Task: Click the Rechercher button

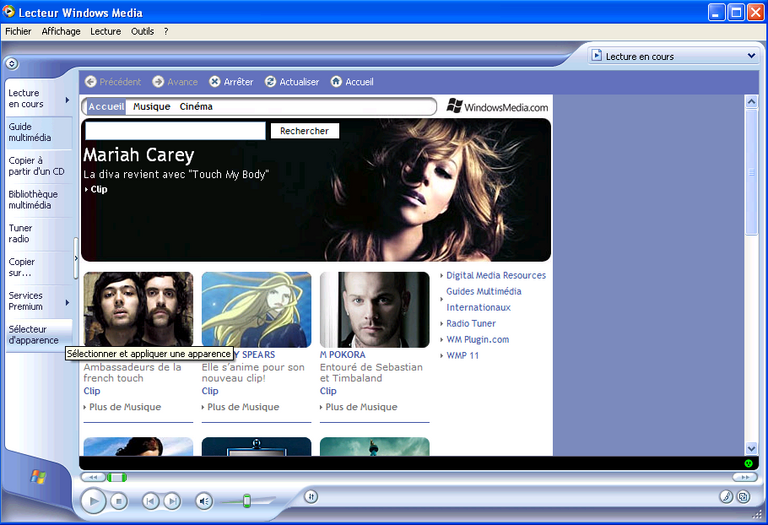Action: pos(304,131)
